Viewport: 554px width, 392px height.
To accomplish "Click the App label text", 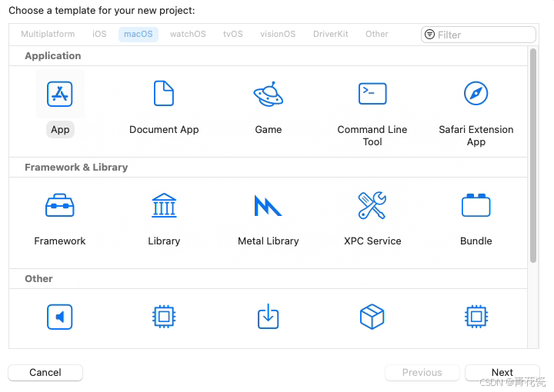I will click(x=60, y=129).
